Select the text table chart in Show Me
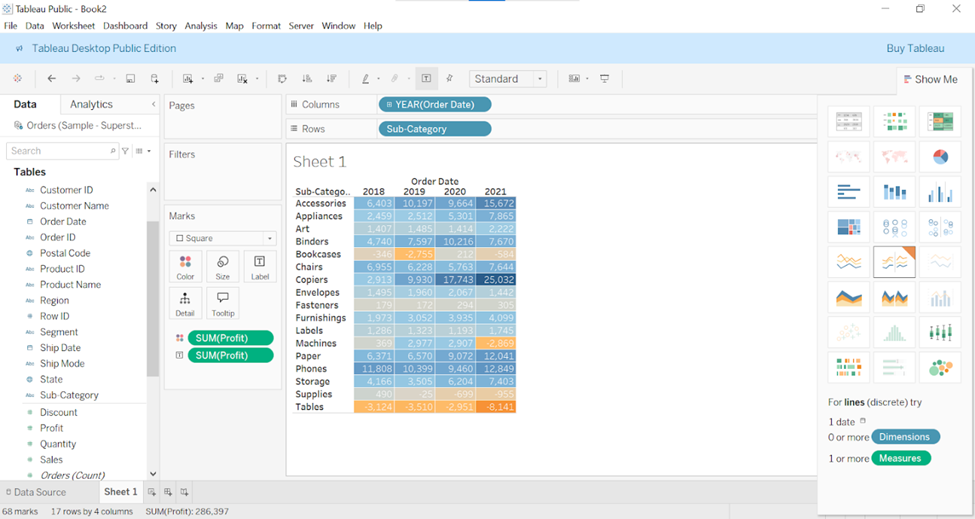Screen dimensions: 975x519 (x=849, y=122)
